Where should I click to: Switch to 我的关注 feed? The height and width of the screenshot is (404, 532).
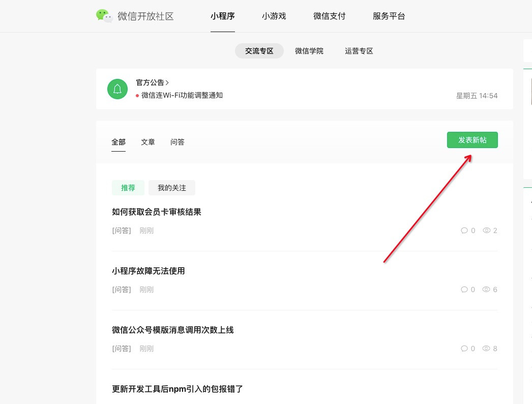(x=172, y=188)
